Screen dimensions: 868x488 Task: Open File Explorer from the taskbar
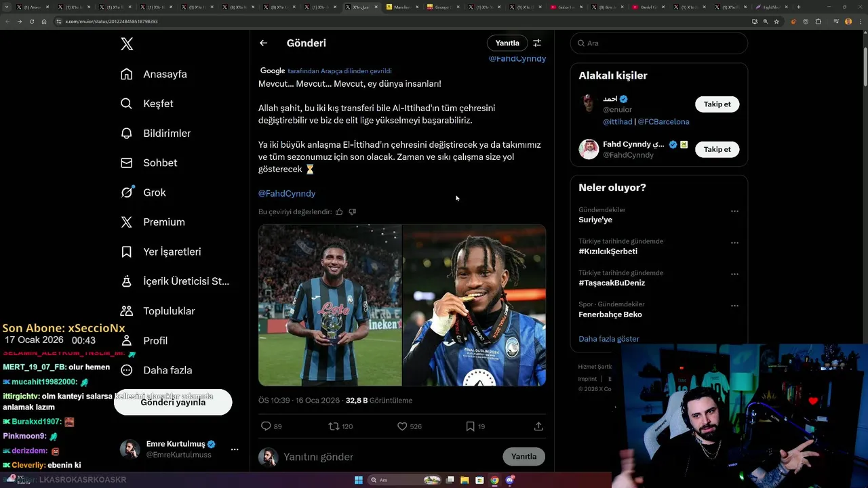coord(465,480)
